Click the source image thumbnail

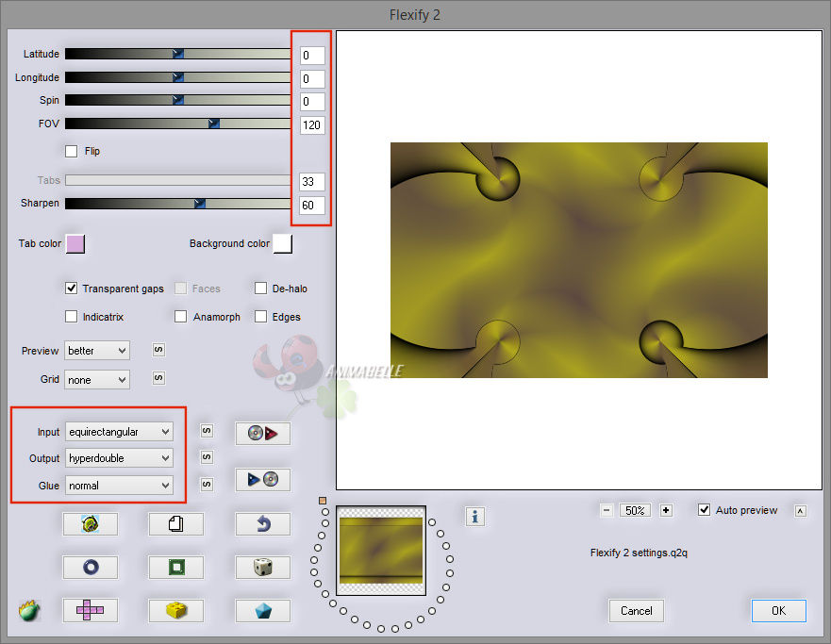pyautogui.click(x=381, y=551)
